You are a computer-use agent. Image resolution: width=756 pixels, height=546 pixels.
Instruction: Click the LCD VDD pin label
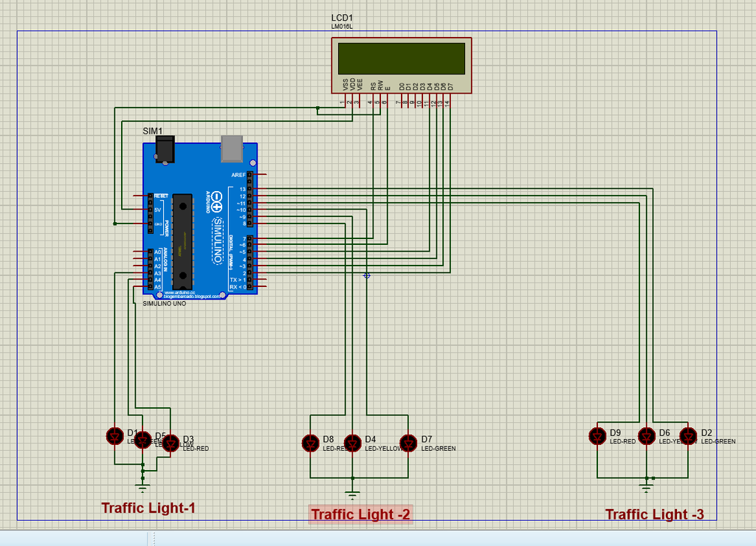tap(352, 84)
